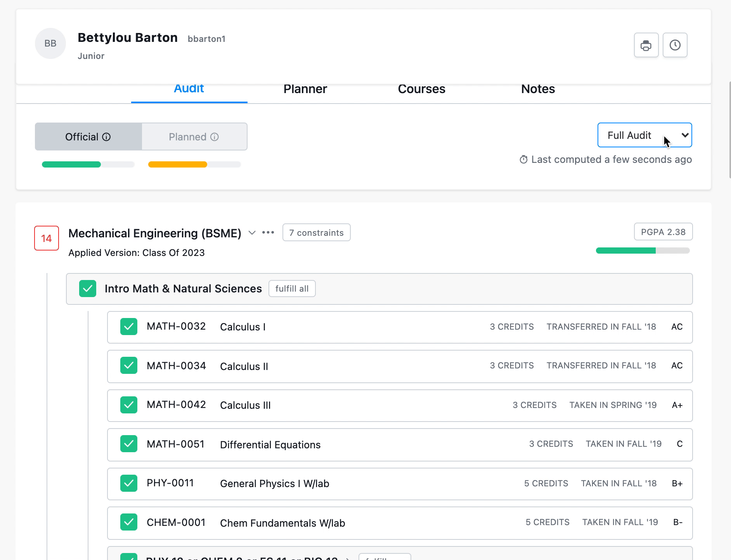The image size is (731, 560).
Task: Click the MATH-0034 course code
Action: (x=176, y=366)
